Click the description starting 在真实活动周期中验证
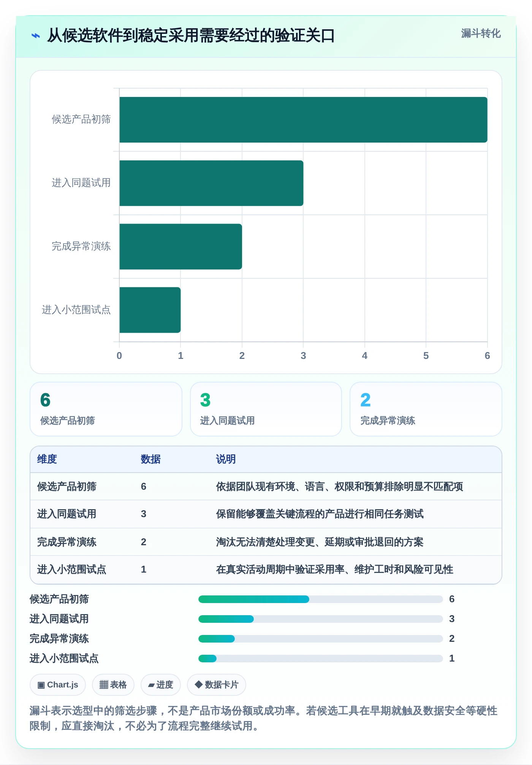This screenshot has width=532, height=765. point(335,570)
